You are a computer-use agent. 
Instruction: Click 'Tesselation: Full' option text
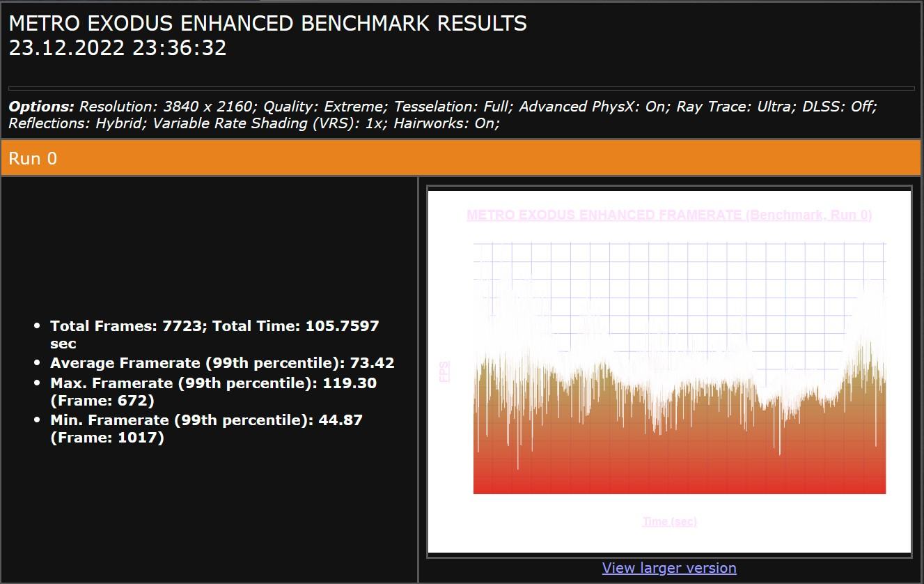click(453, 107)
